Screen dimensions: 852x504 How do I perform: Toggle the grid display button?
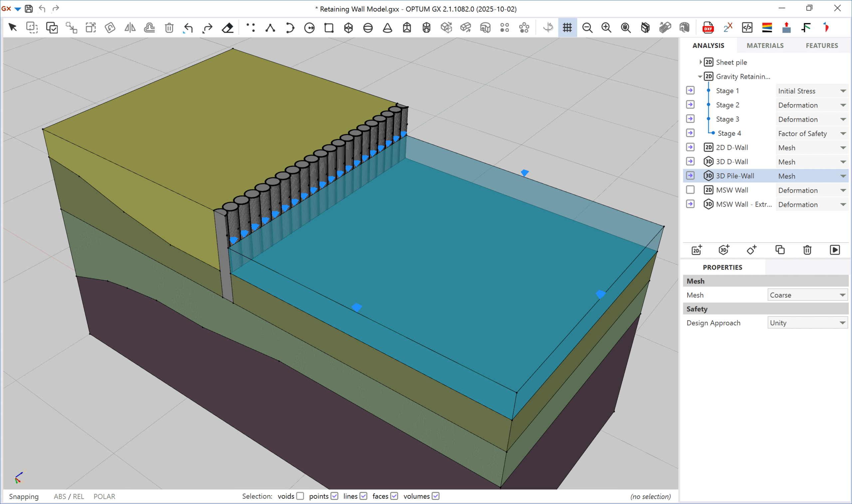[x=567, y=28]
